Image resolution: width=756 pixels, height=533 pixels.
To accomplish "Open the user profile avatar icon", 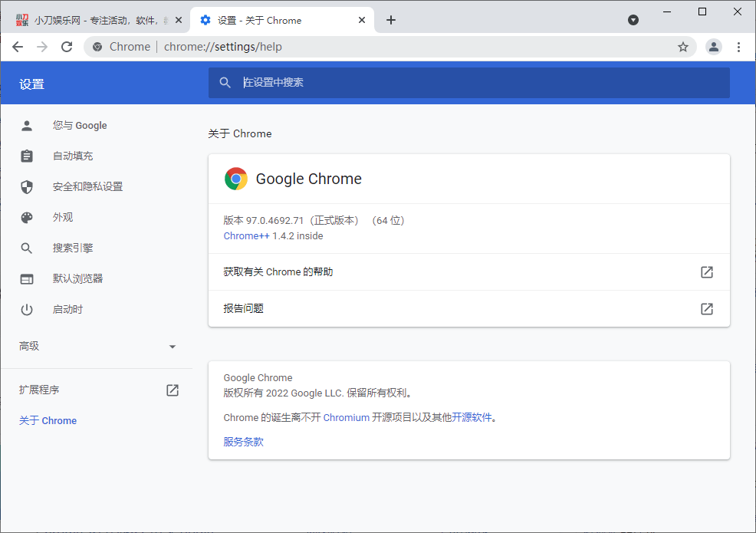I will click(714, 47).
